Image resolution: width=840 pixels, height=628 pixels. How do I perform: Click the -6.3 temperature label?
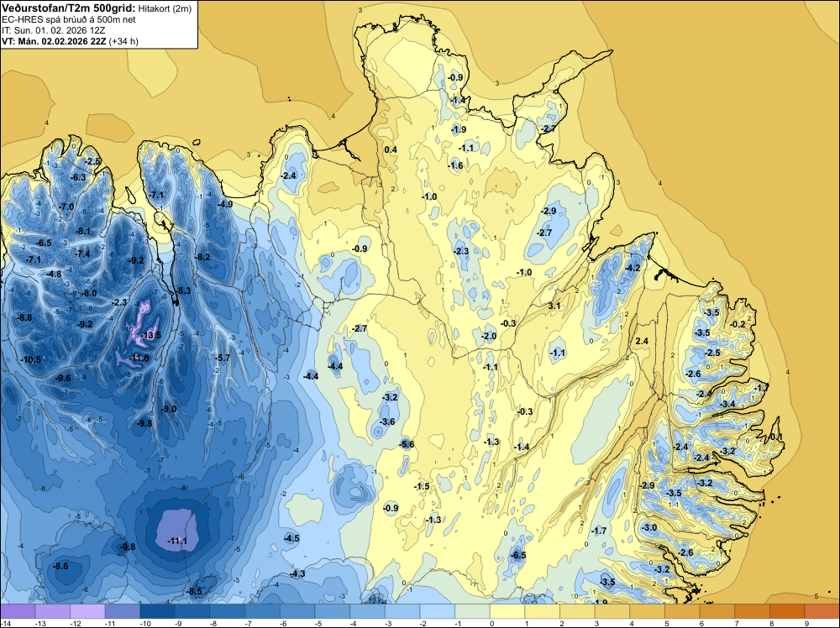click(x=78, y=177)
